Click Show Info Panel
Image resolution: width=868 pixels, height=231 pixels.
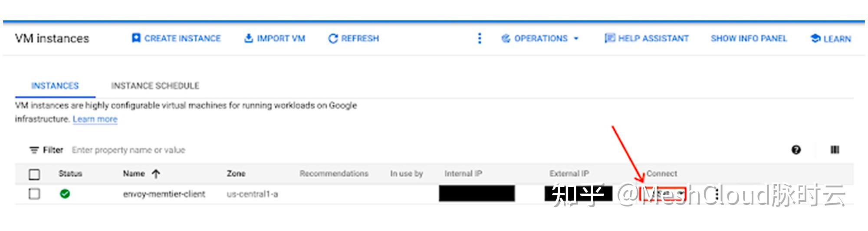click(749, 39)
